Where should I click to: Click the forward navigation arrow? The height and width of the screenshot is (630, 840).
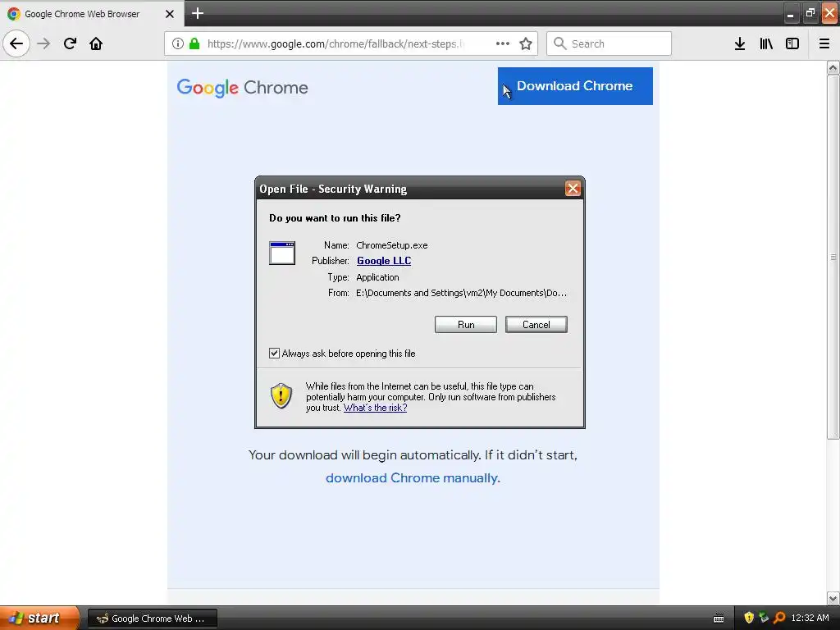[x=43, y=43]
